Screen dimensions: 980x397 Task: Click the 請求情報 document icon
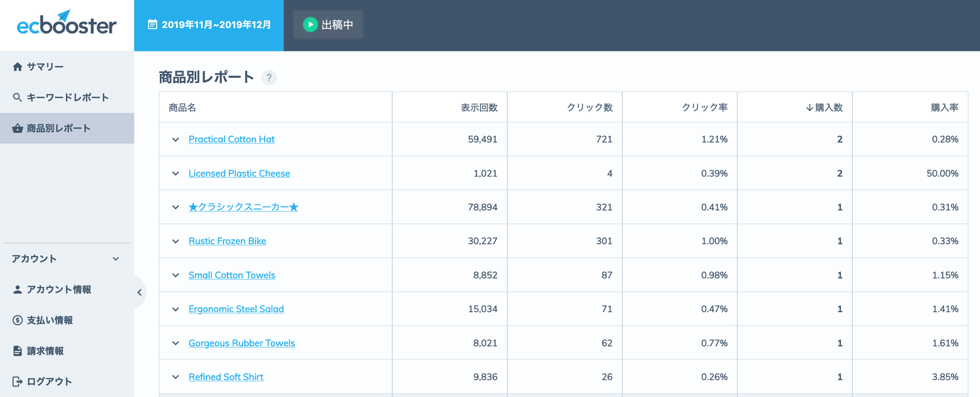[x=16, y=351]
